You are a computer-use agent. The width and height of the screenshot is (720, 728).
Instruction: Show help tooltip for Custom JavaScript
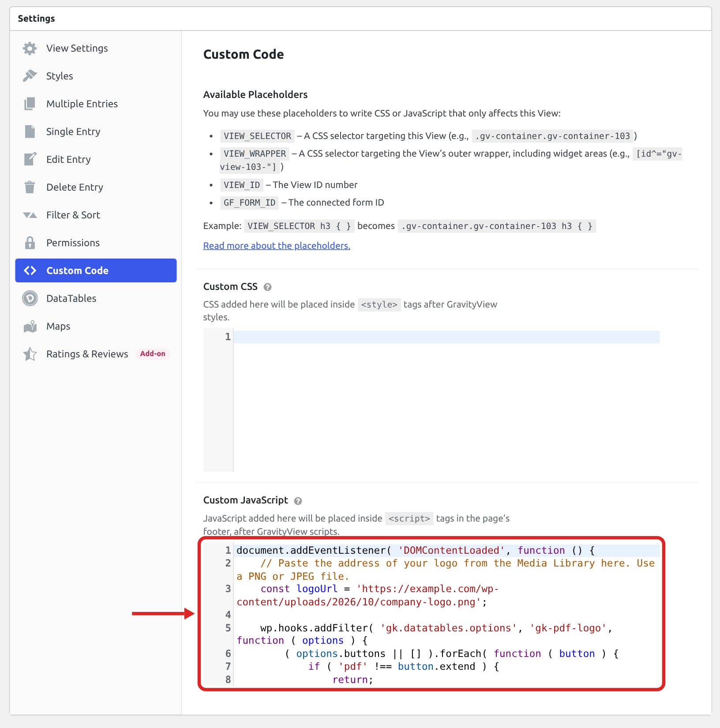click(x=298, y=501)
